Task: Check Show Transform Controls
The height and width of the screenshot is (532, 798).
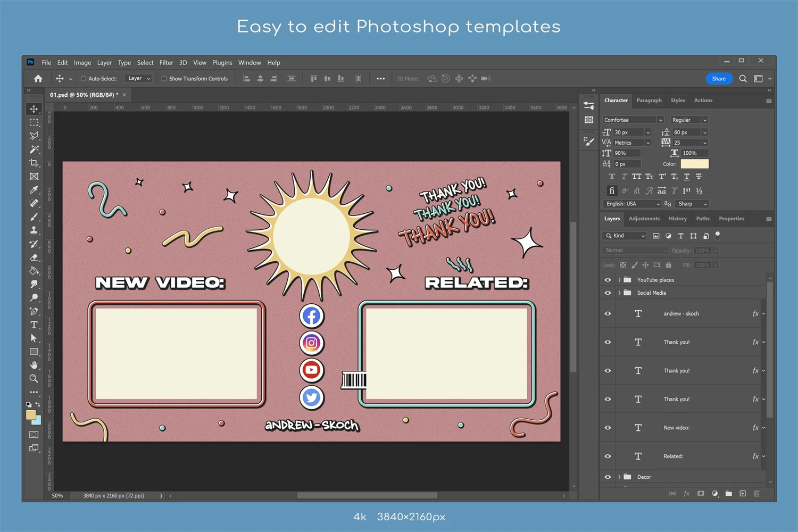Action: [x=164, y=79]
